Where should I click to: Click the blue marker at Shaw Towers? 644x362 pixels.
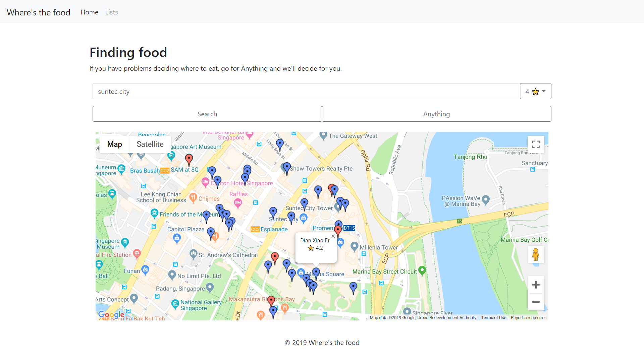point(287,167)
